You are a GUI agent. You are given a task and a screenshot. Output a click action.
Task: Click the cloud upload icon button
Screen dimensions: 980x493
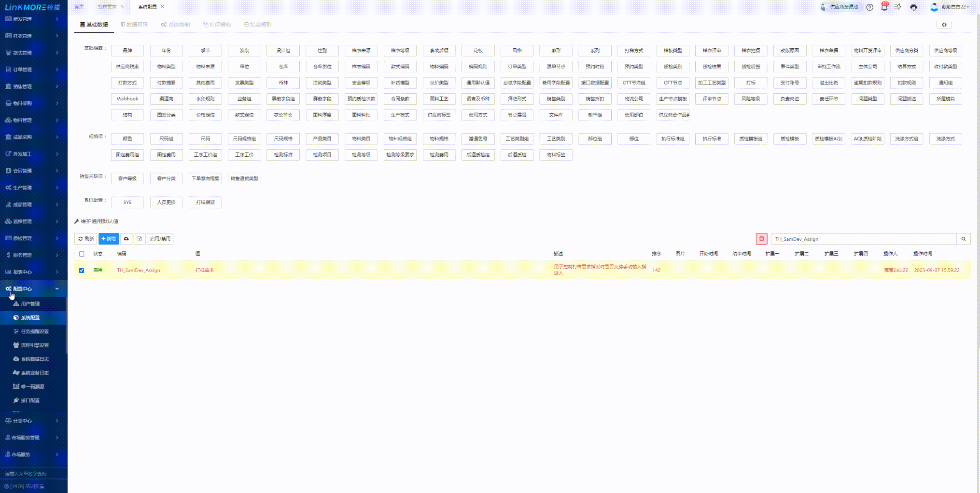point(126,239)
